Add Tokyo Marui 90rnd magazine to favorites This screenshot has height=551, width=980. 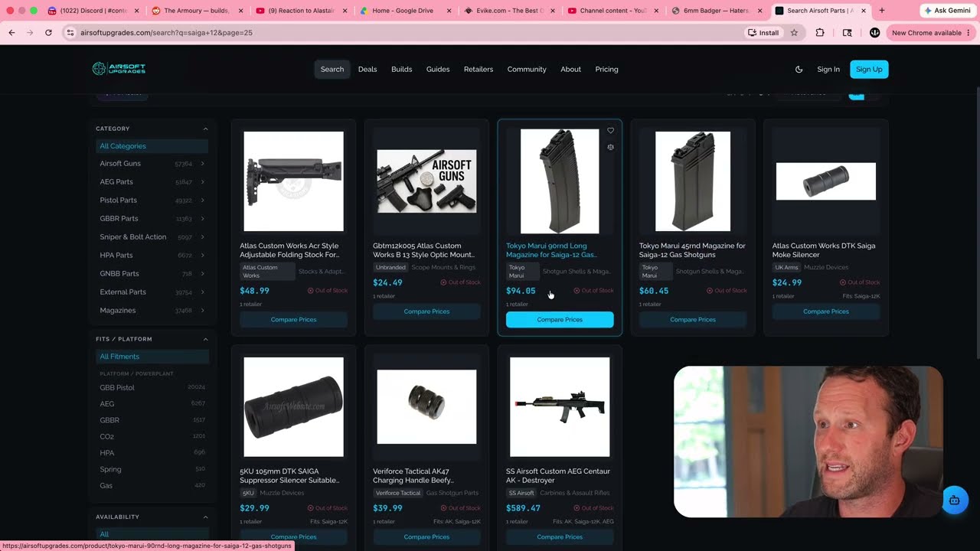610,130
